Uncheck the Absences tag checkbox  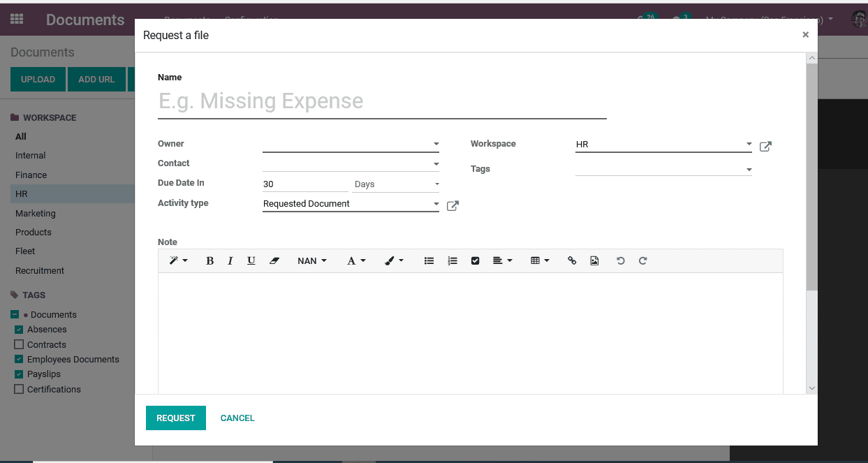pos(19,330)
